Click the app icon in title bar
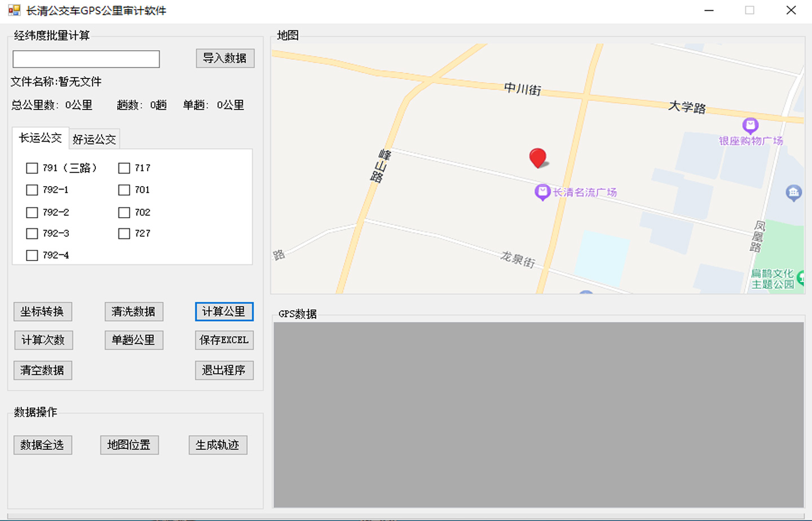The height and width of the screenshot is (521, 812). 14,10
